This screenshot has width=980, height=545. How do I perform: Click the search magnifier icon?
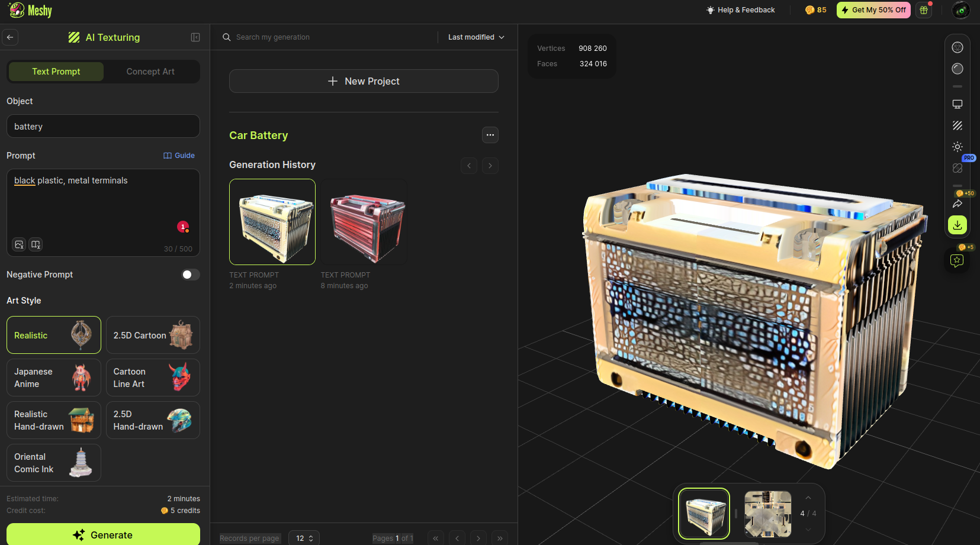(226, 37)
